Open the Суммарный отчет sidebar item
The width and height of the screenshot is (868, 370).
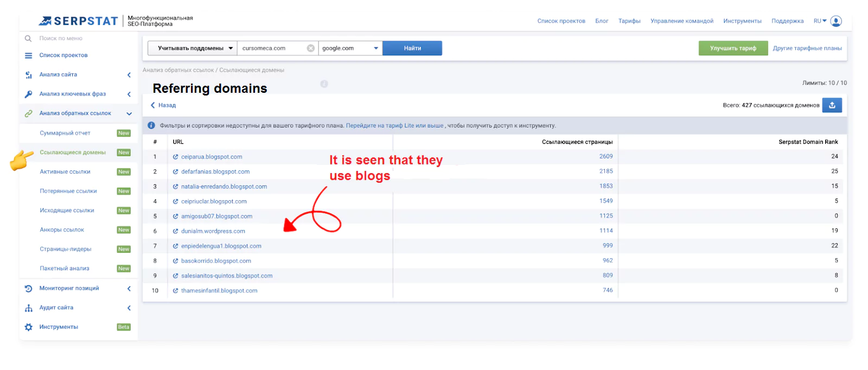coord(65,133)
